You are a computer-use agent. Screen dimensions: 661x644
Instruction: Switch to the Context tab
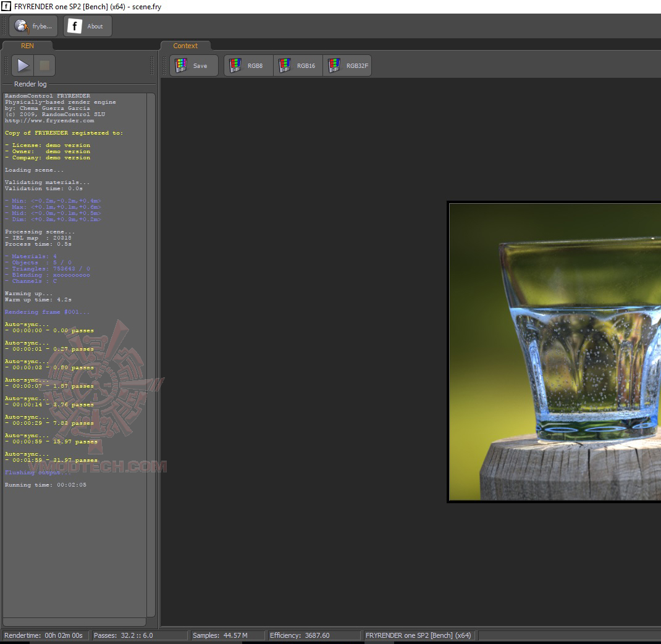pos(185,46)
